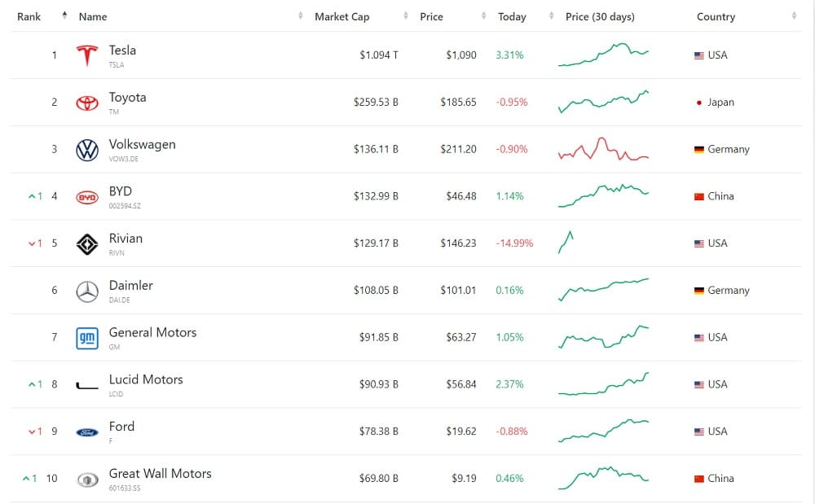
Task: Click the Price column header label
Action: pyautogui.click(x=431, y=16)
